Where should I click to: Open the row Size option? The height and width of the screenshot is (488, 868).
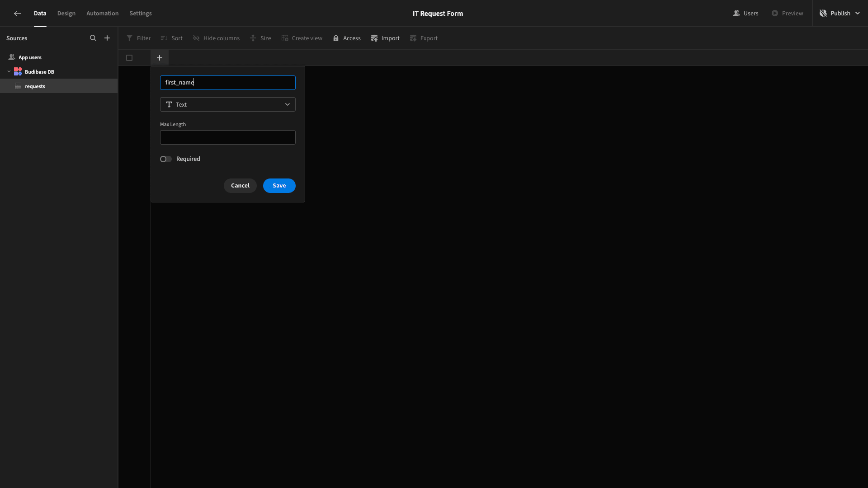(x=261, y=38)
